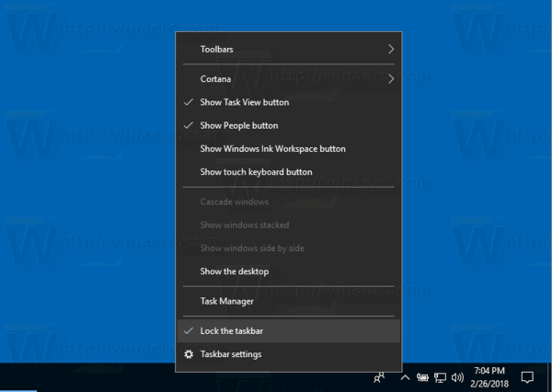Click the gear icon beside Taskbar settings

point(189,354)
